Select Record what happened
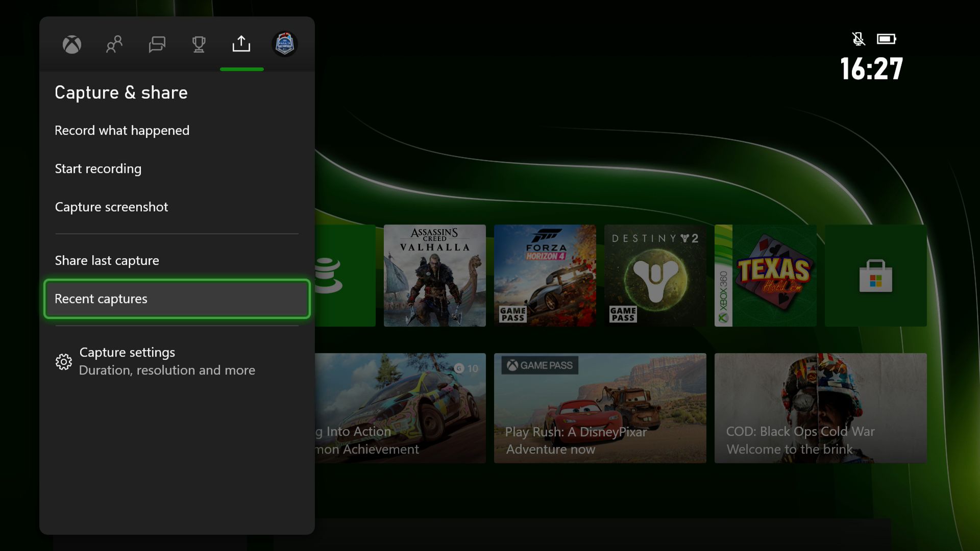The width and height of the screenshot is (980, 551). click(122, 131)
